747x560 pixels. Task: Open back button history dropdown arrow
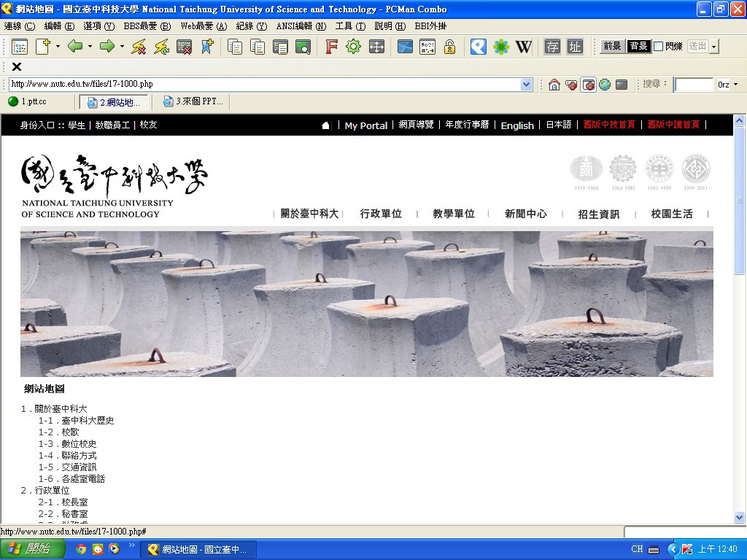point(90,47)
